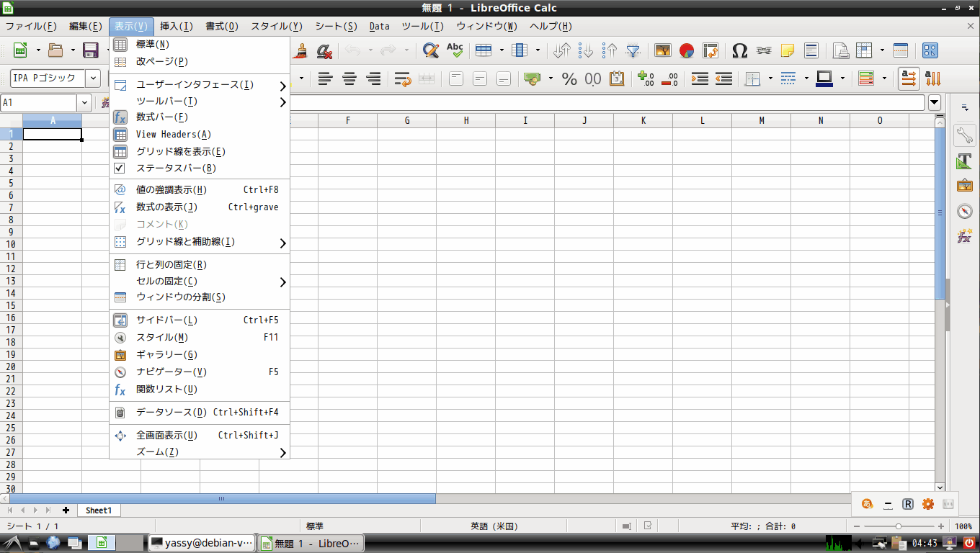Click the Name Box field showing A1
980x553 pixels.
click(39, 103)
